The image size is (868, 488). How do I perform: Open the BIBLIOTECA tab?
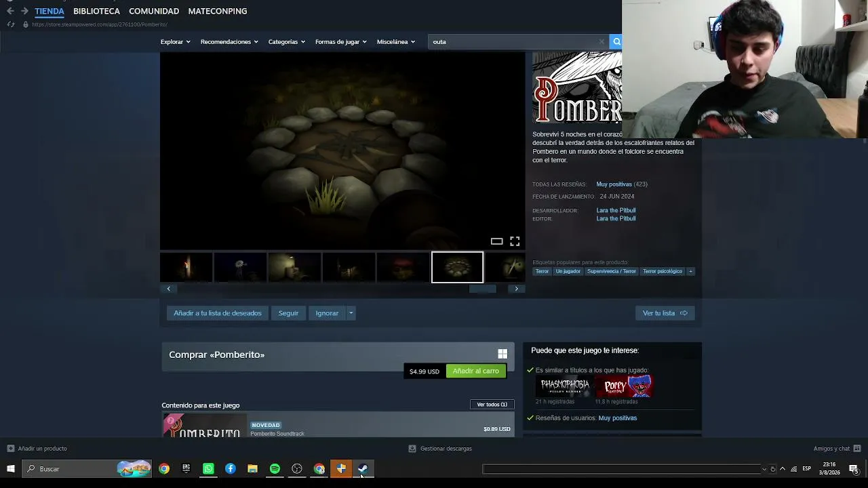click(x=96, y=11)
